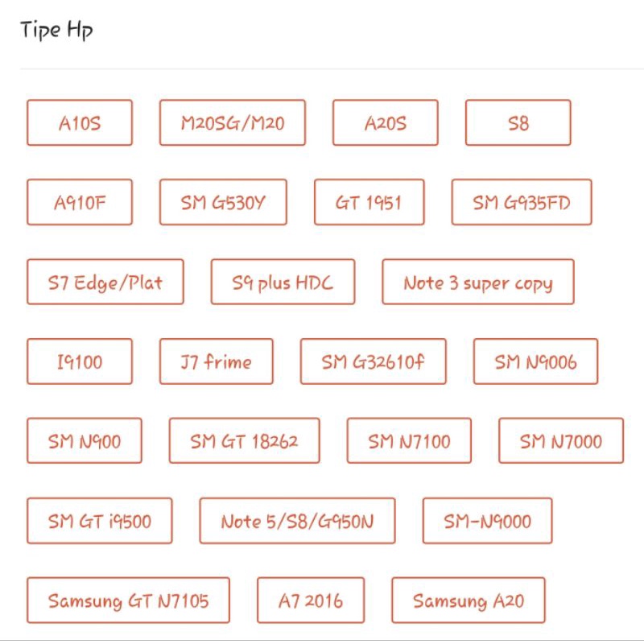
Task: Select the GT 1951 variant
Action: click(369, 202)
